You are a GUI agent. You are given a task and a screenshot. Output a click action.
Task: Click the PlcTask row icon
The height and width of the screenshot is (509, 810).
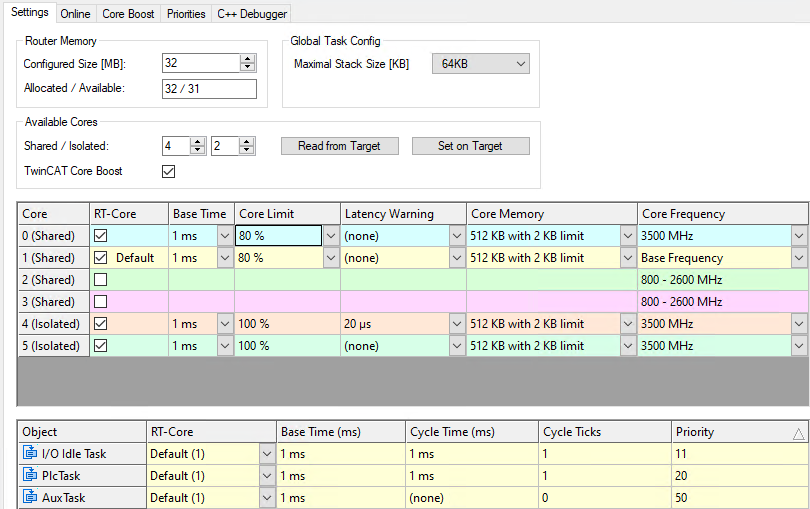(x=29, y=476)
